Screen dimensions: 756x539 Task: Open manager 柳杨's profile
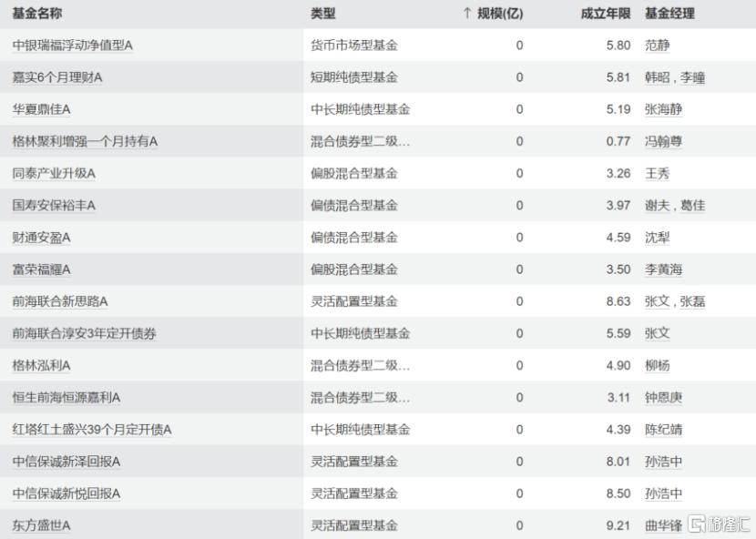pyautogui.click(x=657, y=365)
